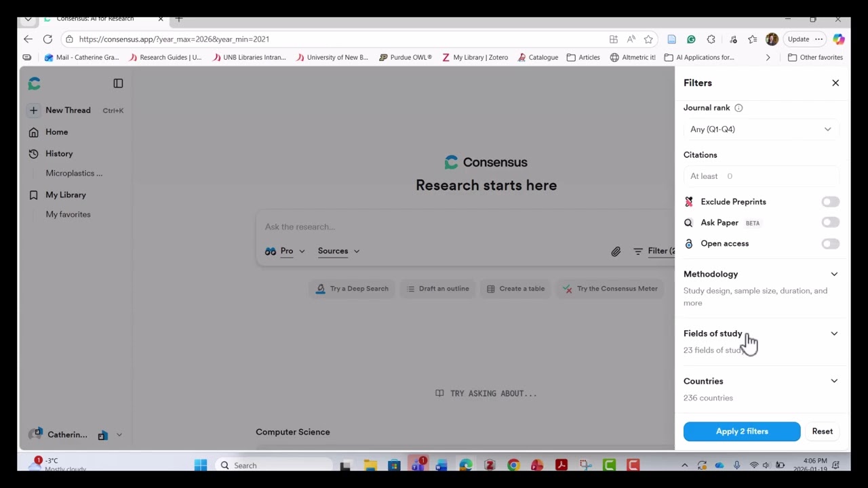Click Try a Deep Search button

(353, 289)
